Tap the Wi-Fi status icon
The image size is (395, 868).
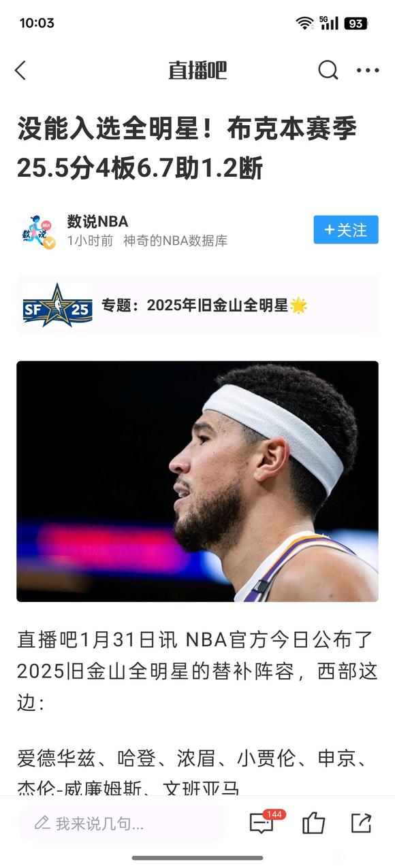[305, 23]
